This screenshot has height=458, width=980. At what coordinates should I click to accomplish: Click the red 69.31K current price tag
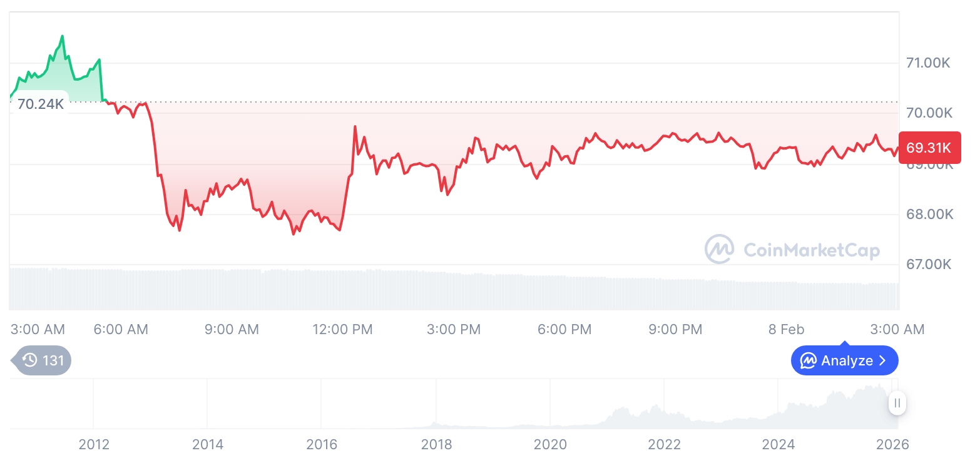(929, 148)
